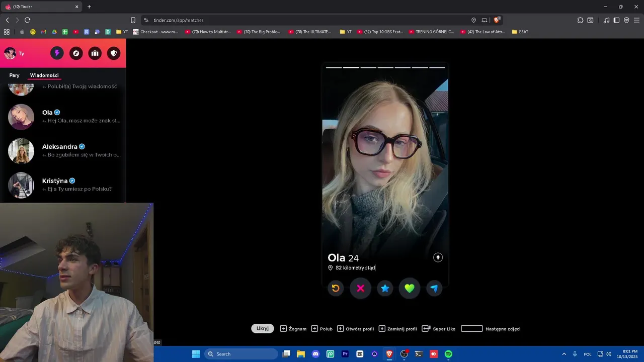This screenshot has height=362, width=644.
Task: Open the Google Drive bookmark
Action: coord(54,32)
